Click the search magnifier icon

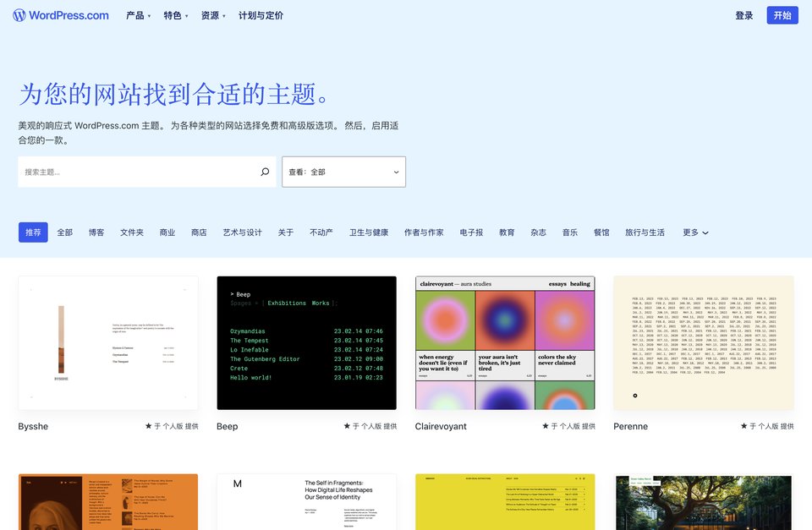pyautogui.click(x=265, y=172)
